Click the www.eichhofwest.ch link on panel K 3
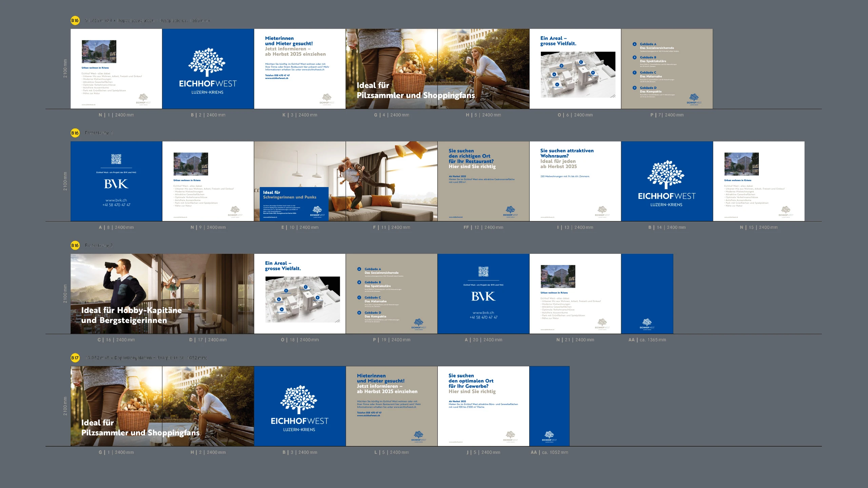The image size is (868, 488). tap(277, 78)
